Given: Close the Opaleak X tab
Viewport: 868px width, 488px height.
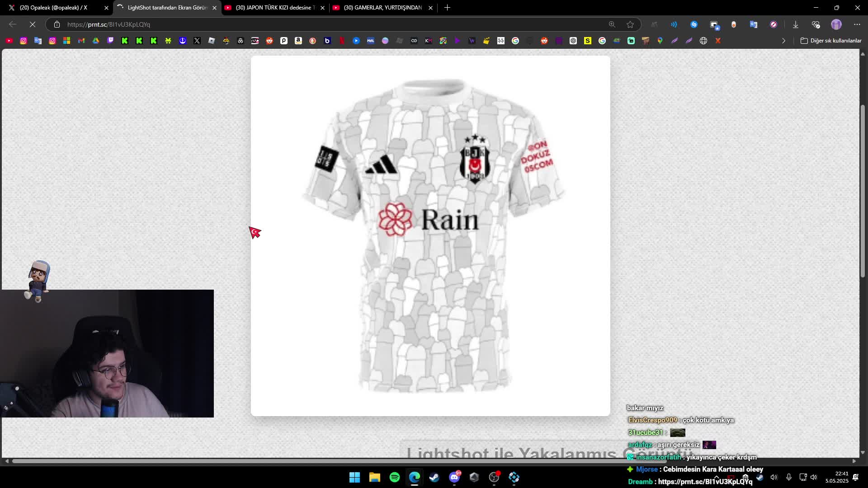Looking at the screenshot, I should (x=107, y=8).
